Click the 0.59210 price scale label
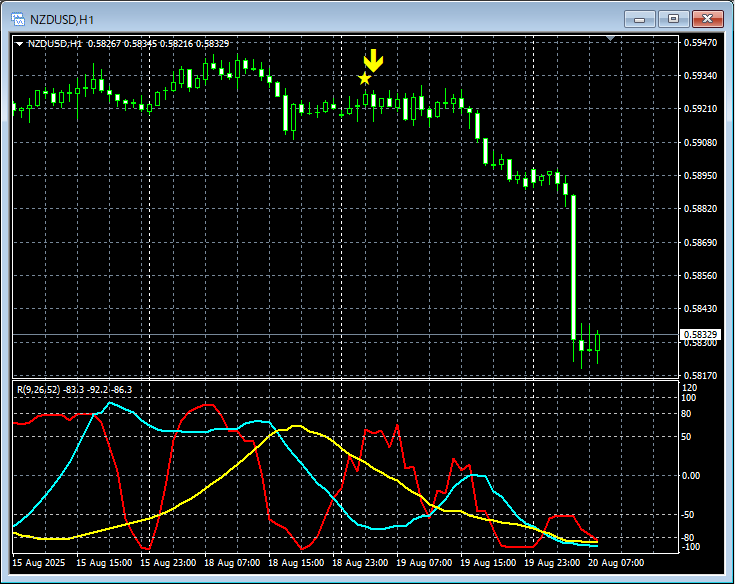736x584 pixels. [700, 109]
